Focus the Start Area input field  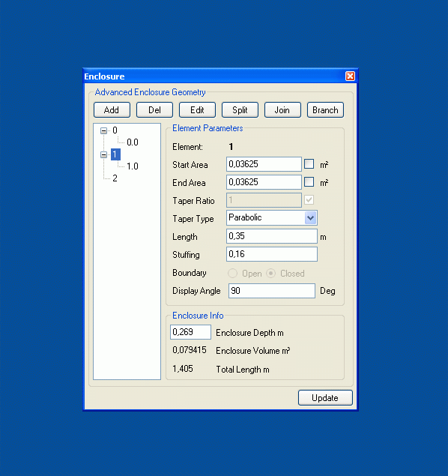[x=264, y=164]
